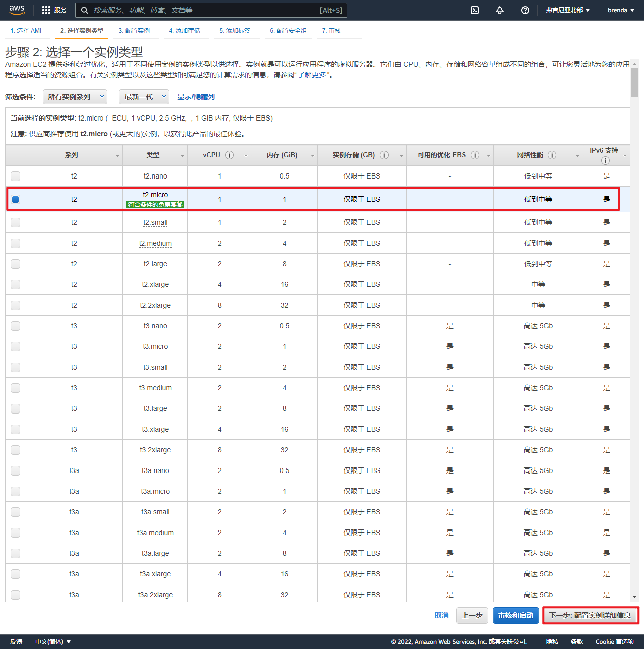644x649 pixels.
Task: Click the 取消 cancel link
Action: pyautogui.click(x=442, y=615)
